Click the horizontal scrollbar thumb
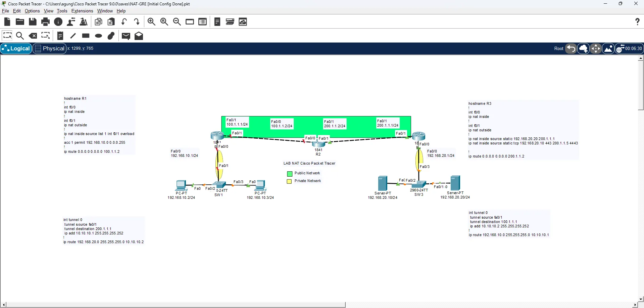Image resolution: width=644 pixels, height=308 pixels. pyautogui.click(x=176, y=305)
